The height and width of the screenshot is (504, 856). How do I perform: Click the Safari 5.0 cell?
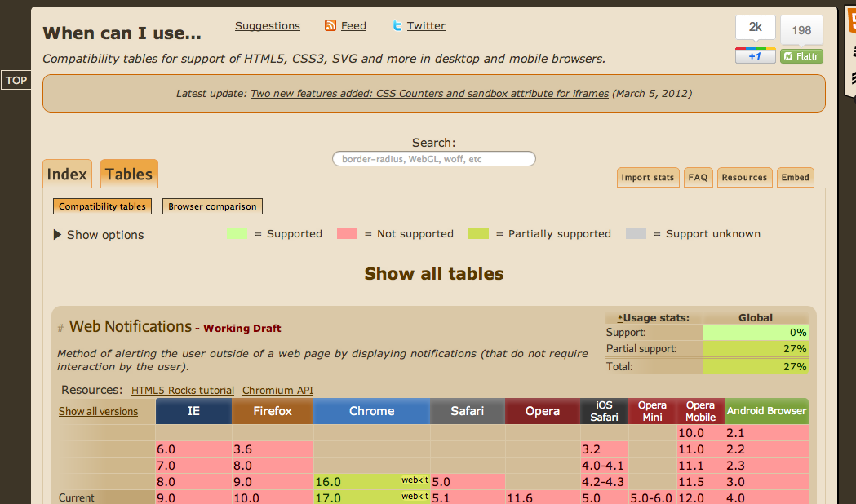[468, 482]
